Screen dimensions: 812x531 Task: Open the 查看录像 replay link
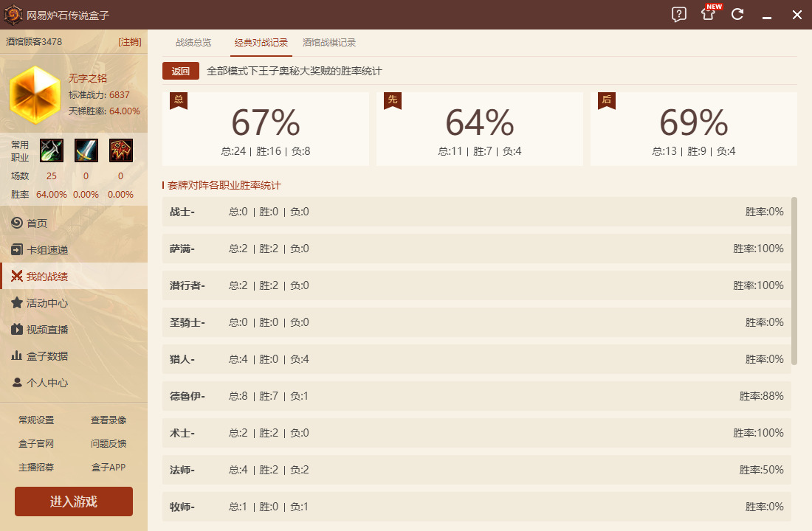[109, 420]
